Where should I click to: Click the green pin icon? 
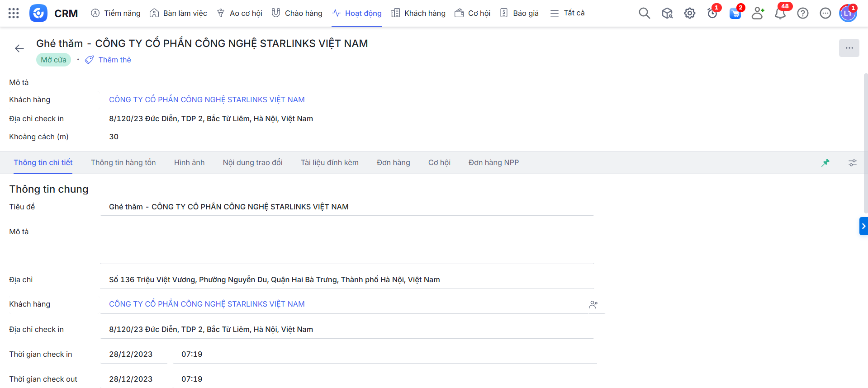pos(825,163)
